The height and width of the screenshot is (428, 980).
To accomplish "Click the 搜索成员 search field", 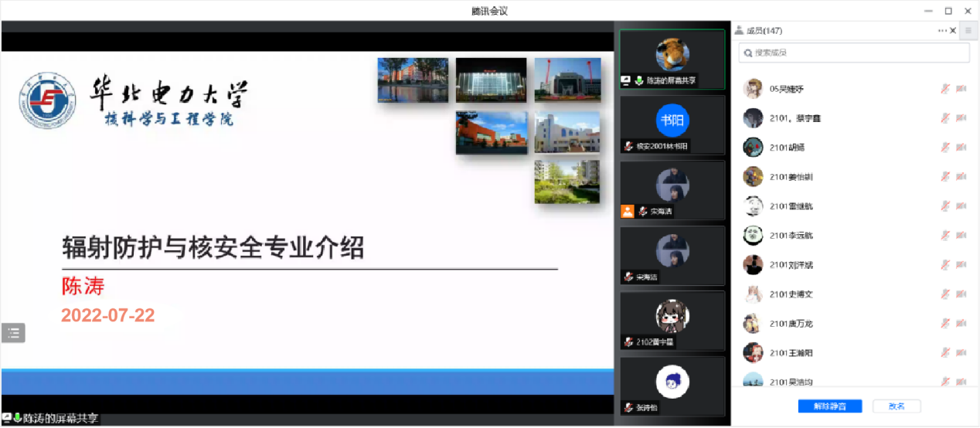I will 853,53.
